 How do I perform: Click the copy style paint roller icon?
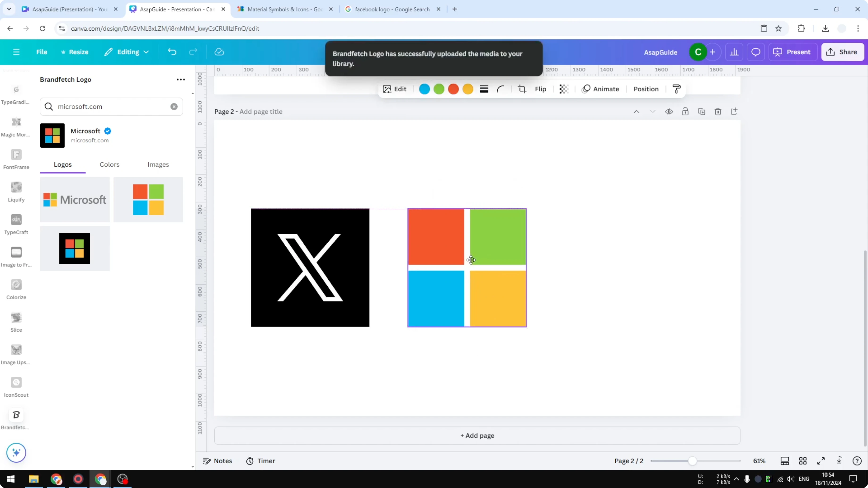pyautogui.click(x=677, y=89)
